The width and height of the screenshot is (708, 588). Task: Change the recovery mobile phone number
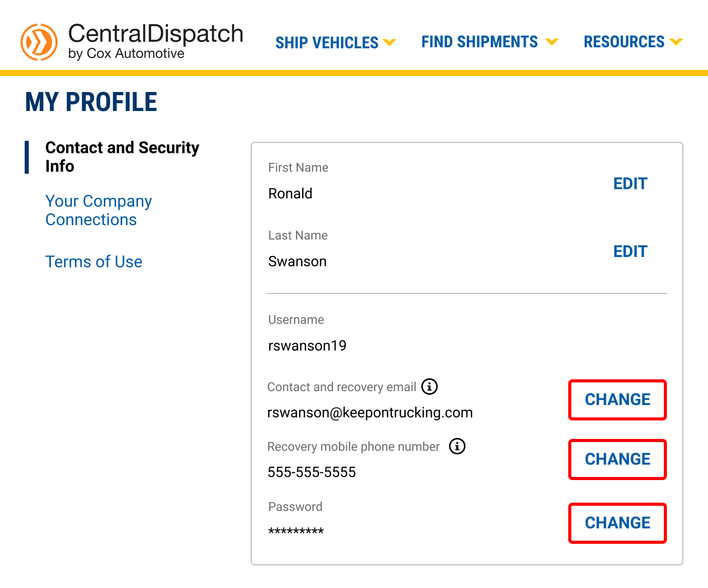(x=617, y=460)
